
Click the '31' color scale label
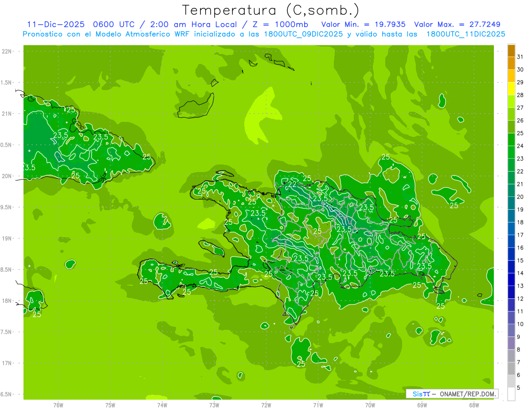pyautogui.click(x=520, y=56)
